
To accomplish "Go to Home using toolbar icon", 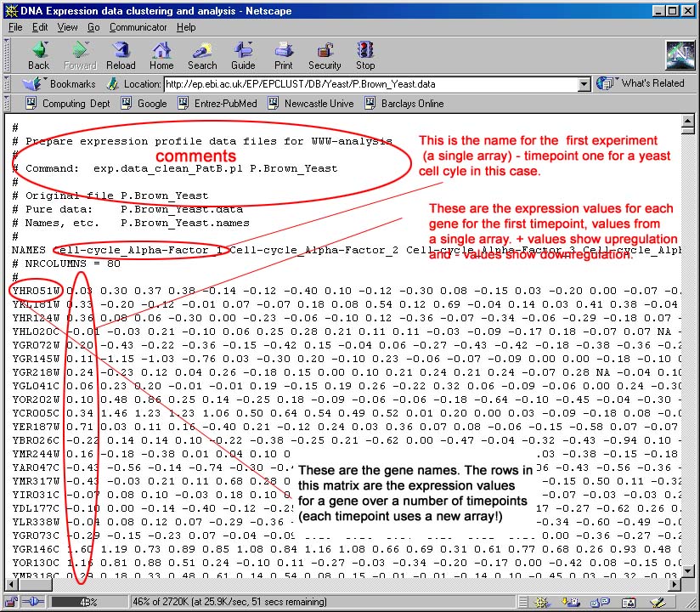I will [161, 54].
